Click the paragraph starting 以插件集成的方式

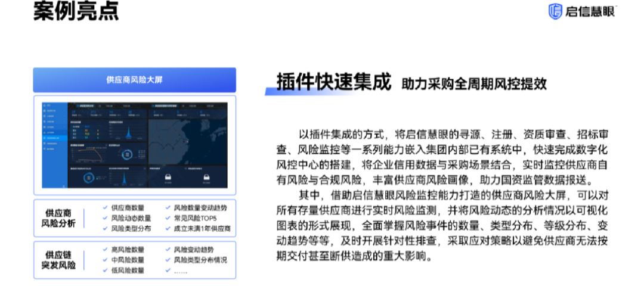pyautogui.click(x=442, y=157)
